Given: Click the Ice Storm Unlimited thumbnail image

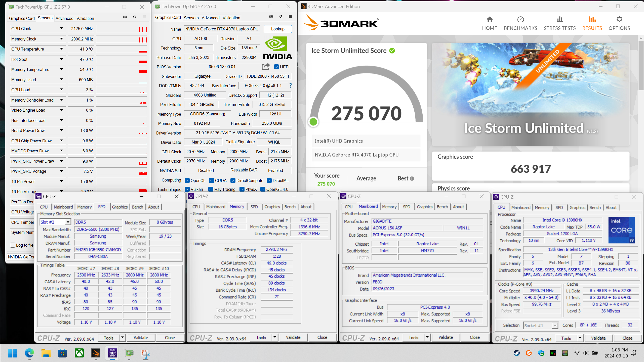Looking at the screenshot, I should pyautogui.click(x=531, y=94).
